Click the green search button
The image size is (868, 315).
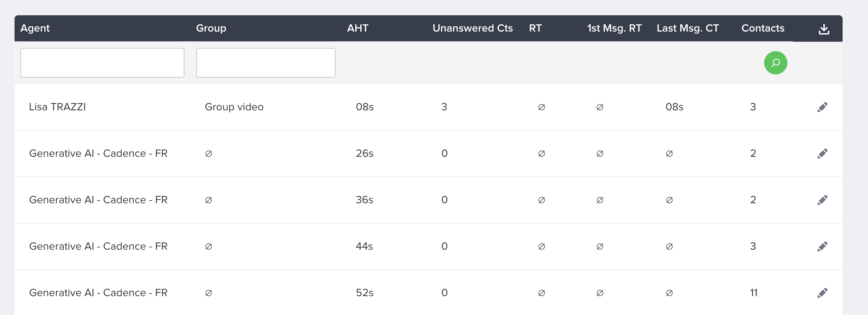pyautogui.click(x=775, y=63)
